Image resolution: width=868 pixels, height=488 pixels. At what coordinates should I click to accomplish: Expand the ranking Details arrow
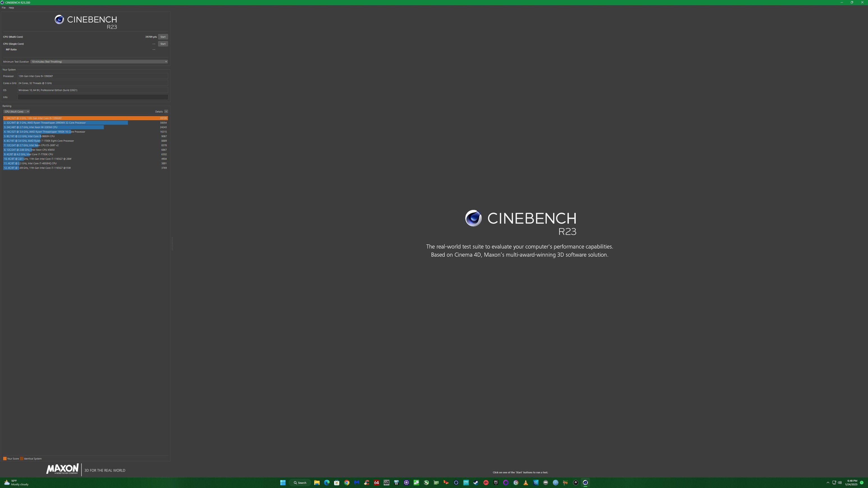[166, 111]
